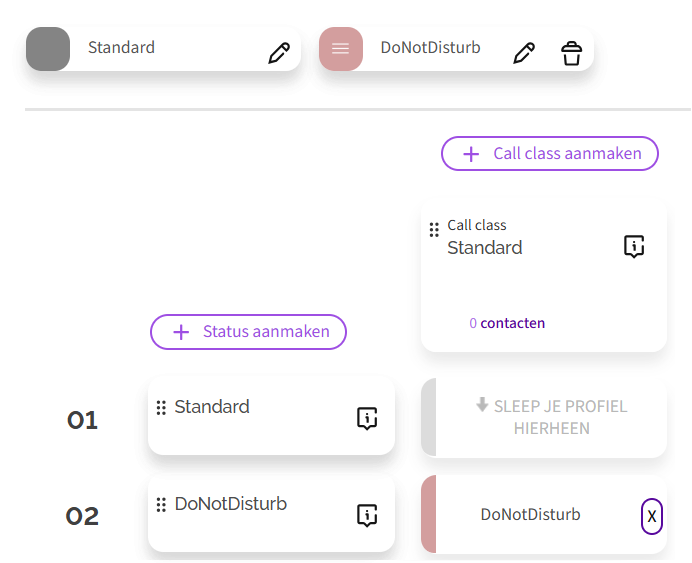
Task: Open info icon on Standard call class card
Action: [x=634, y=247]
